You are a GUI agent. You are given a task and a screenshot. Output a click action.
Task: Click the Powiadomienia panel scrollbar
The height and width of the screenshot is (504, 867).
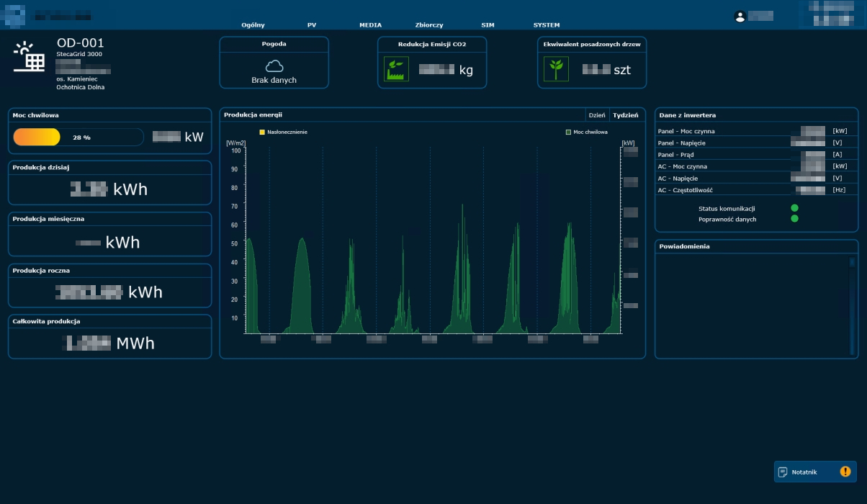click(852, 306)
